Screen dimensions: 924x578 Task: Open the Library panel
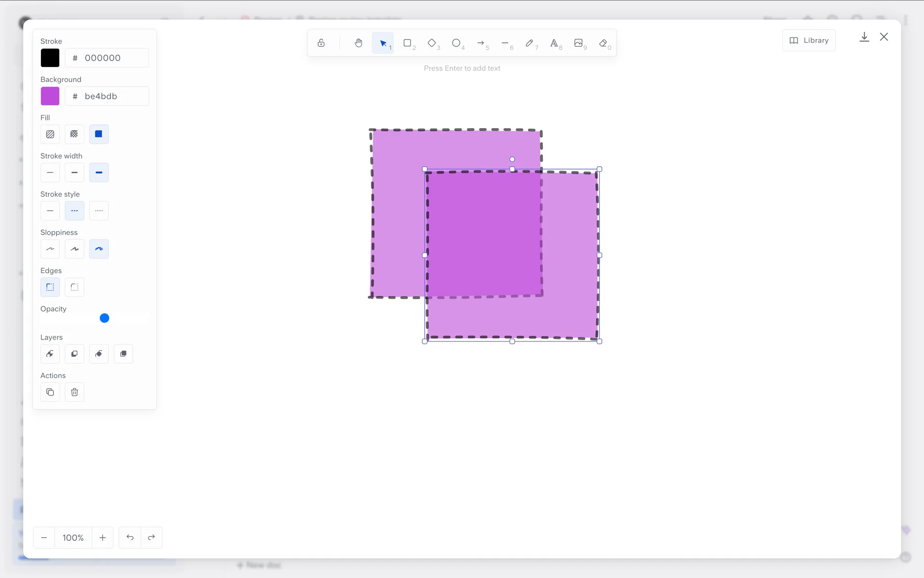(809, 40)
